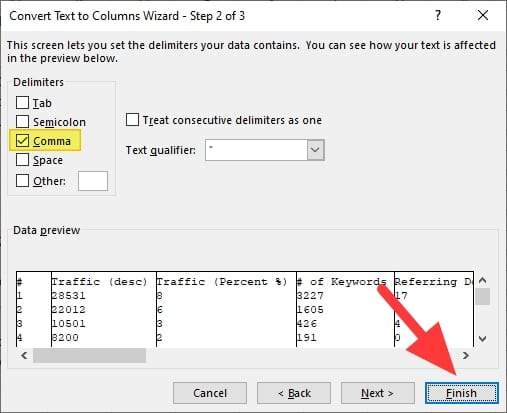Click the Other delimiter text field
Viewport: 507px width, 413px height.
click(93, 181)
